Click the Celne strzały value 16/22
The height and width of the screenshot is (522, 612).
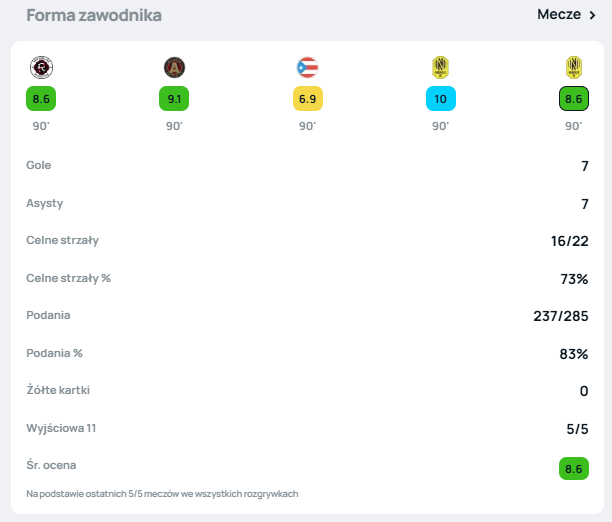tap(567, 241)
